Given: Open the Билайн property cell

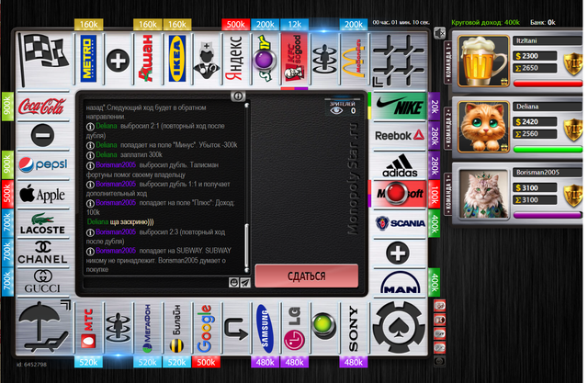Looking at the screenshot, I should pyautogui.click(x=177, y=328).
